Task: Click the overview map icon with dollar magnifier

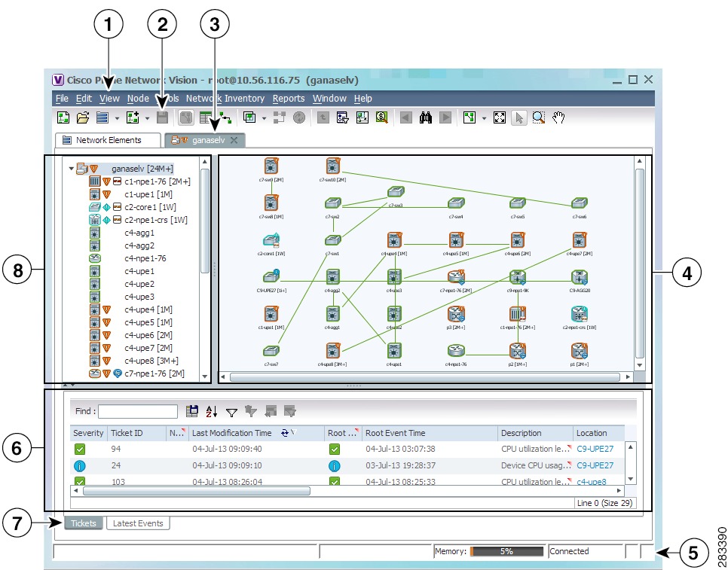Action: tap(381, 117)
